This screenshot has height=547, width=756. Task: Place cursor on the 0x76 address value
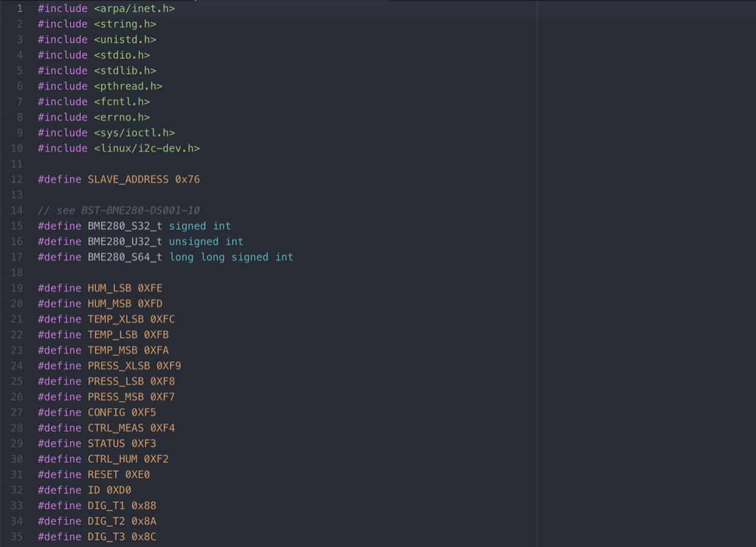187,179
